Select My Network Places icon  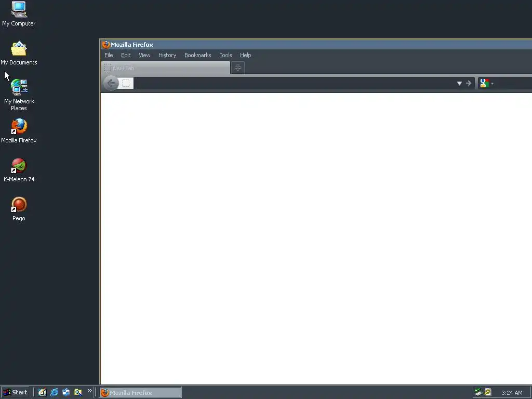click(19, 95)
